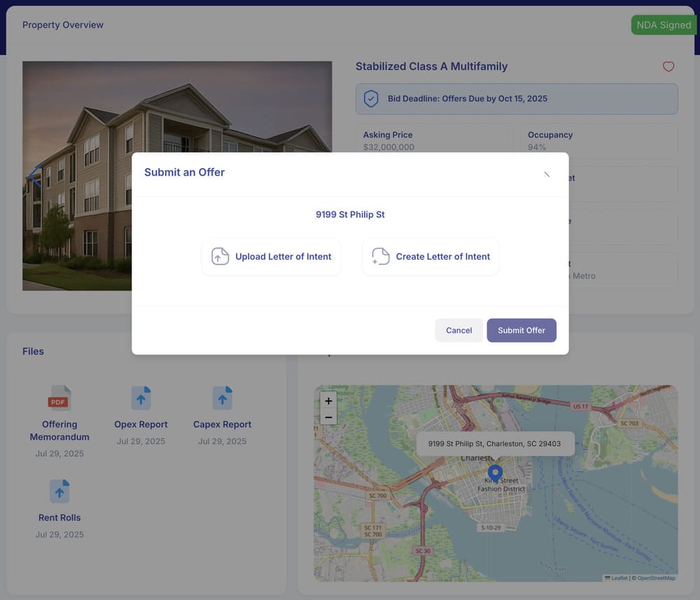Image resolution: width=700 pixels, height=600 pixels.
Task: Open the Offering Memorandum PDF icon
Action: point(59,398)
